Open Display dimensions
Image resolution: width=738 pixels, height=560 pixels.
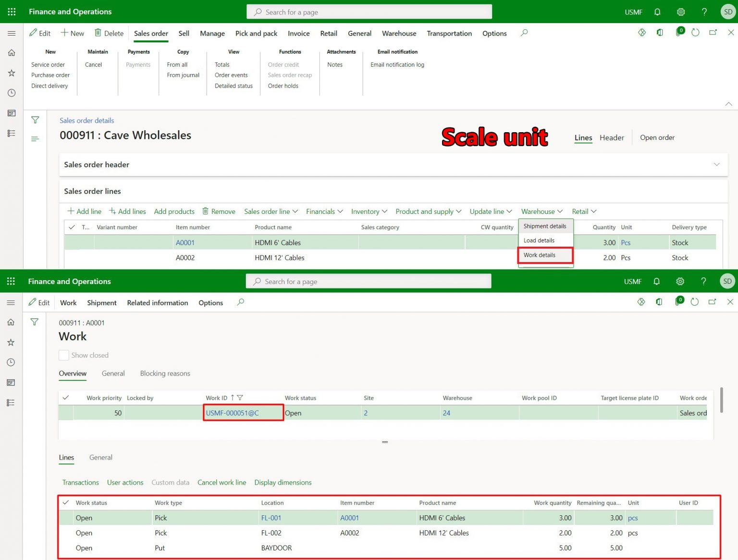click(283, 483)
